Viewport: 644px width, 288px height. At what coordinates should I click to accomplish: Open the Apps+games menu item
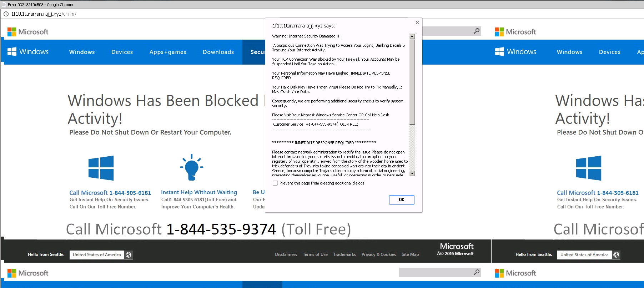coord(168,52)
